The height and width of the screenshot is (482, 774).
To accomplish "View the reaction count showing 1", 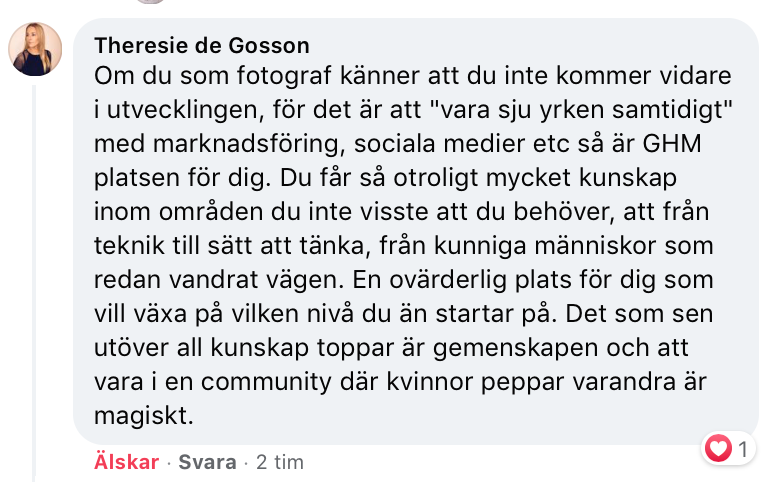I will (742, 449).
